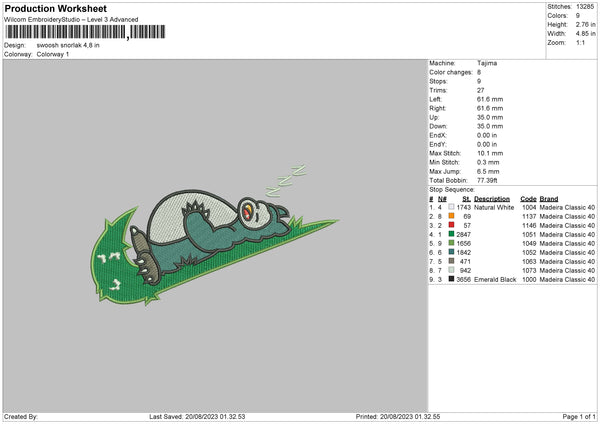Click the trims value '27'
This screenshot has height=424, width=600.
point(481,90)
